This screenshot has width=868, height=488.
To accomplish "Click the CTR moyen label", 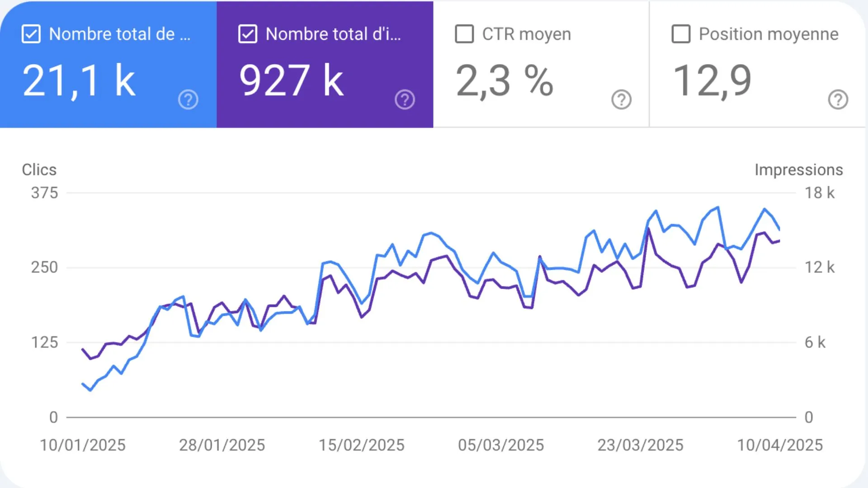I will [526, 34].
